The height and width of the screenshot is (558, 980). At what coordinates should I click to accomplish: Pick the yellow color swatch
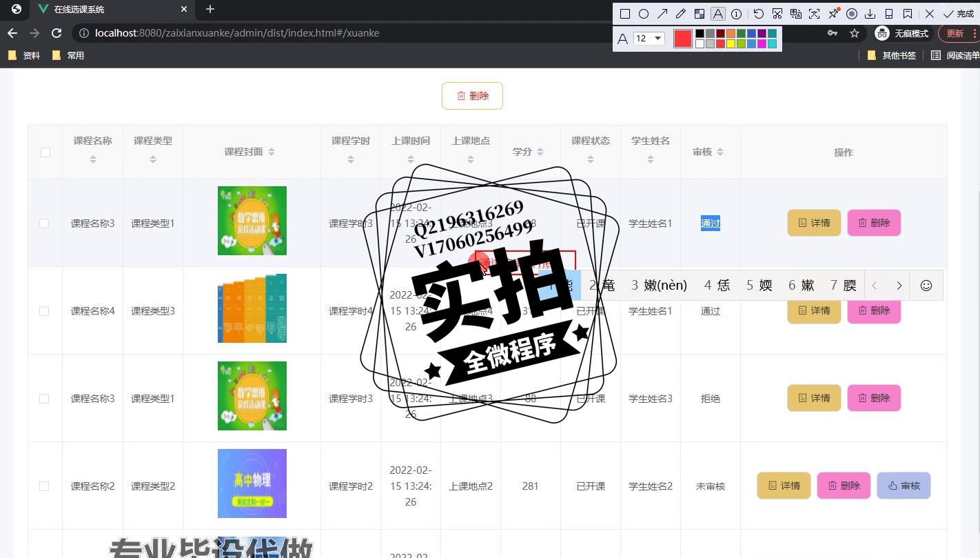(x=731, y=43)
